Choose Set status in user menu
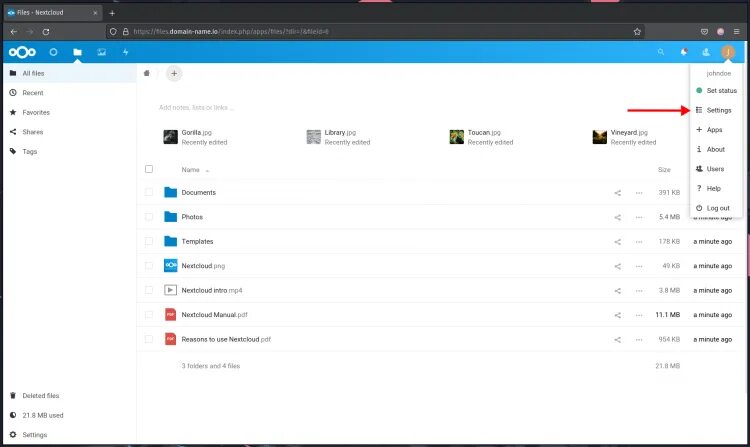750x447 pixels. tap(716, 90)
